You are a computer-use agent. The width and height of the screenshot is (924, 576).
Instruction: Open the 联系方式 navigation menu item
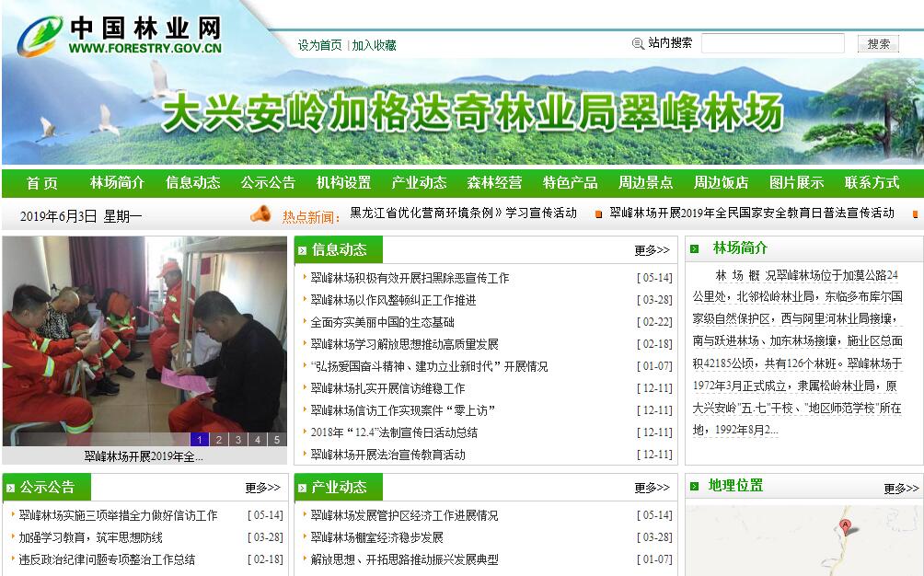[x=872, y=182]
